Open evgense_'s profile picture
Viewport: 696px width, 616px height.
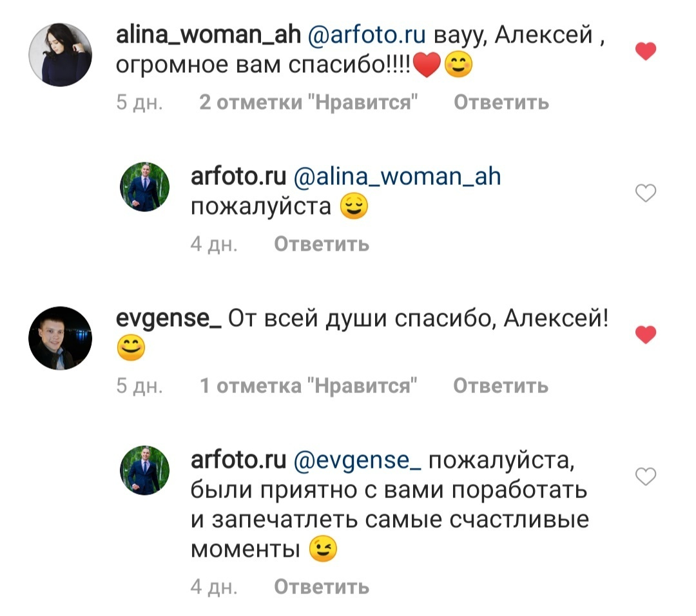pyautogui.click(x=61, y=338)
